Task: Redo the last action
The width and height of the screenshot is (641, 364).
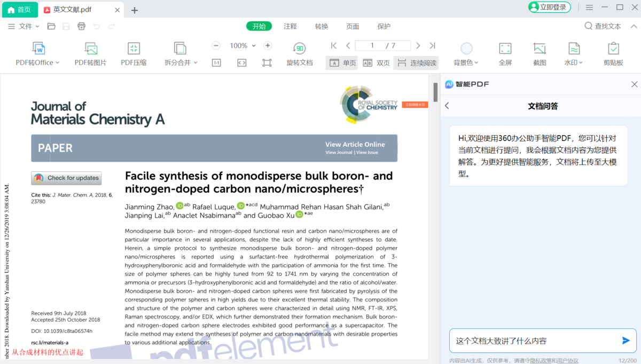Action: pyautogui.click(x=112, y=26)
